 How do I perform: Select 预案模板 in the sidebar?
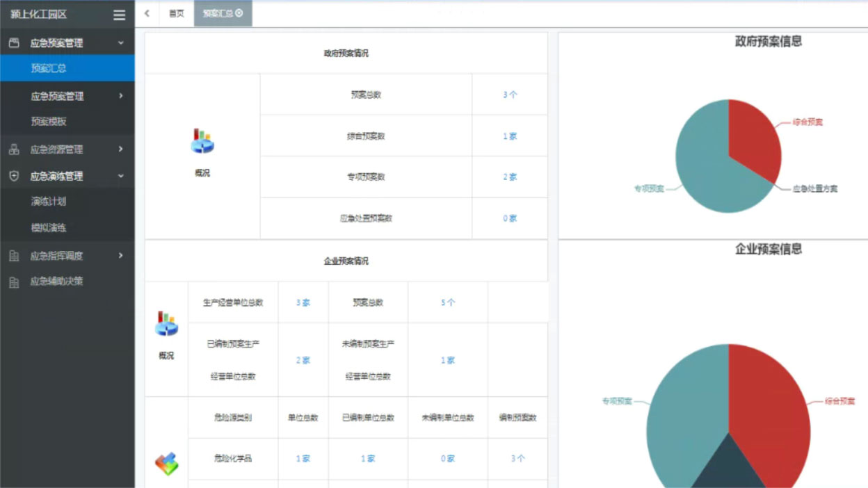49,122
